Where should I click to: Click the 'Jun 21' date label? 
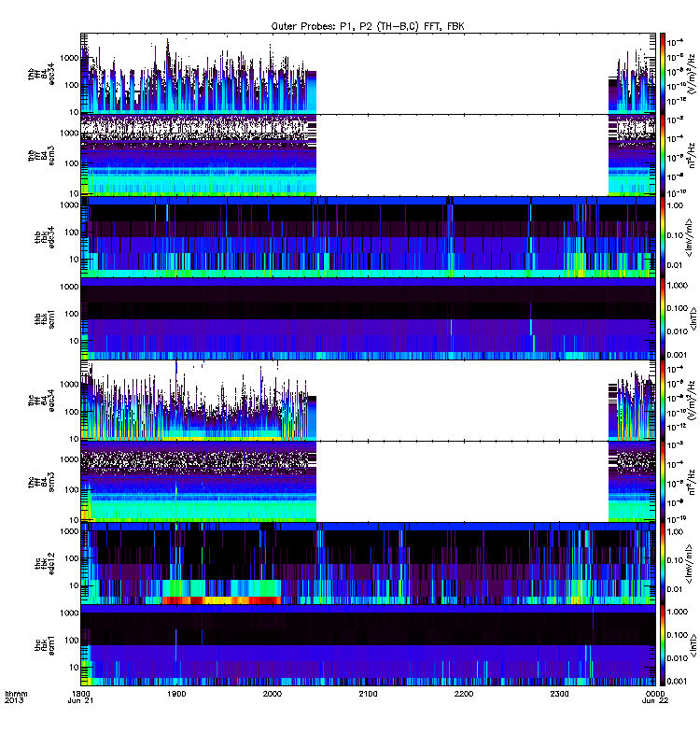click(80, 700)
